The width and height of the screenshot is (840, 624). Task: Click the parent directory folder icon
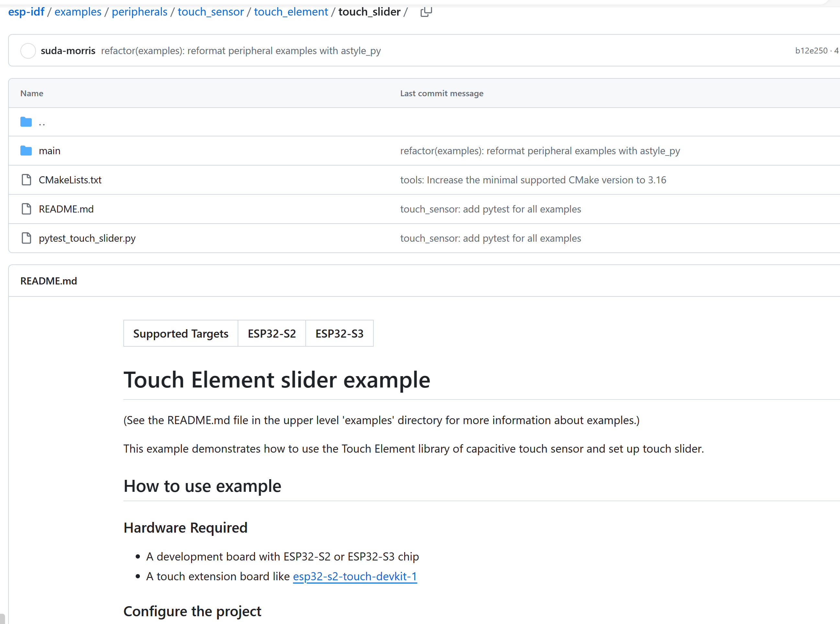(x=26, y=122)
